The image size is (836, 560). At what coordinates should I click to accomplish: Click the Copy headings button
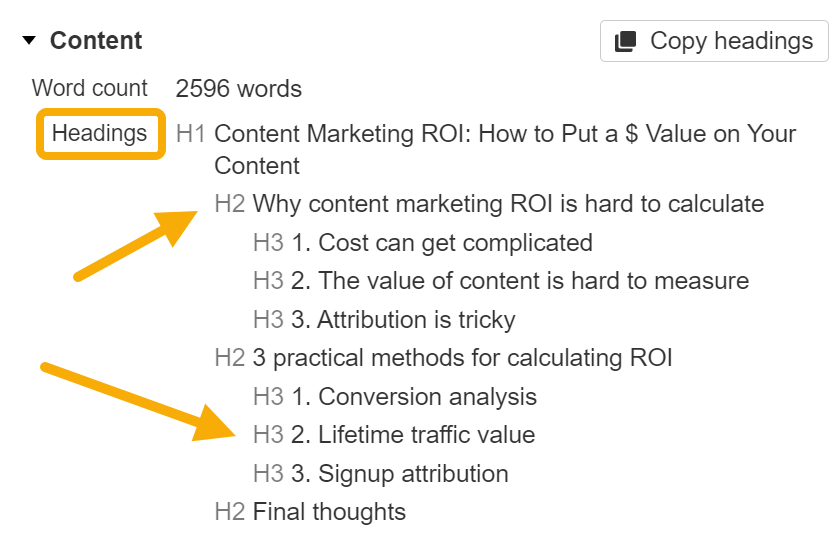(x=714, y=41)
